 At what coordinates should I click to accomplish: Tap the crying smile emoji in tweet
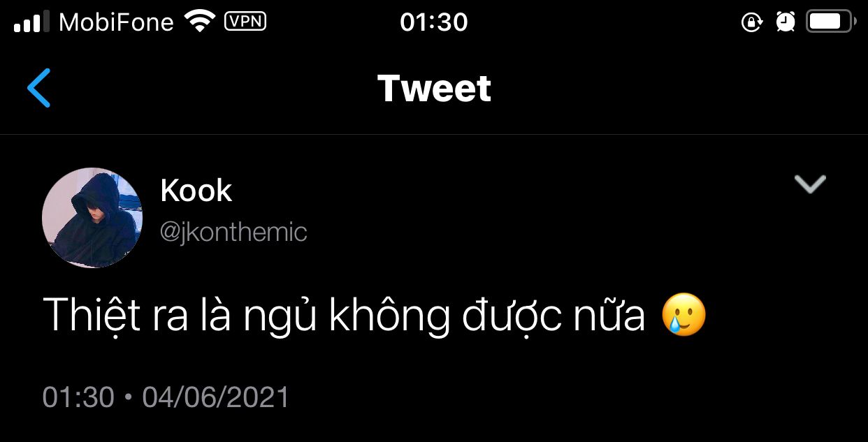pos(684,315)
